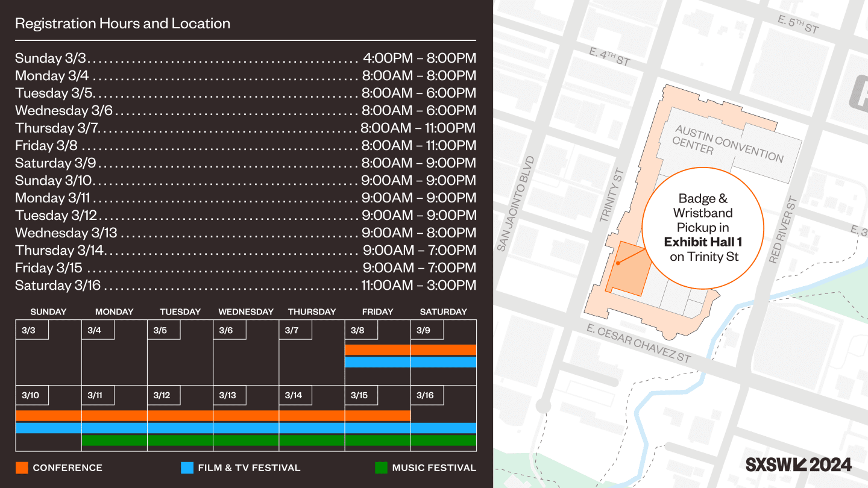868x488 pixels.
Task: Click the 3/10 calendar date box
Action: (32, 395)
